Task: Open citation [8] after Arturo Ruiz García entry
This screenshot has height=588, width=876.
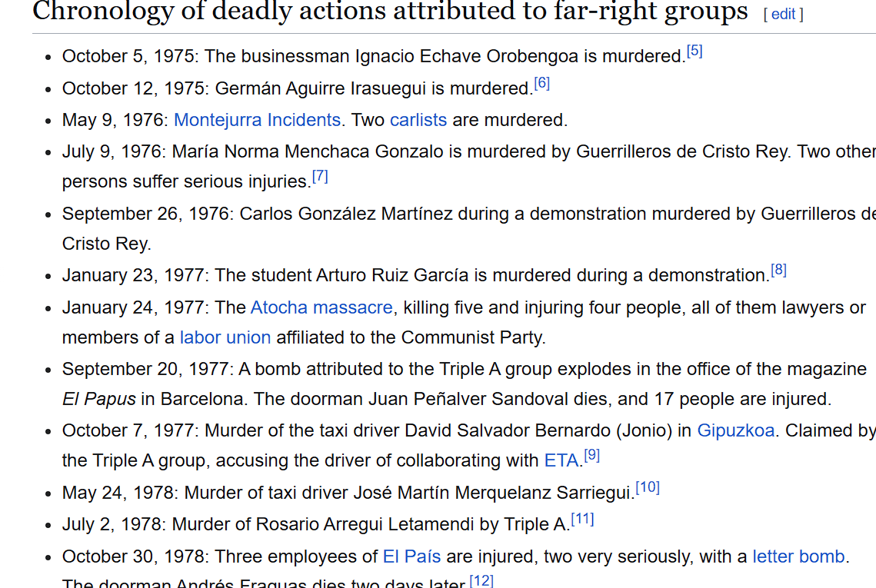Action: [779, 271]
